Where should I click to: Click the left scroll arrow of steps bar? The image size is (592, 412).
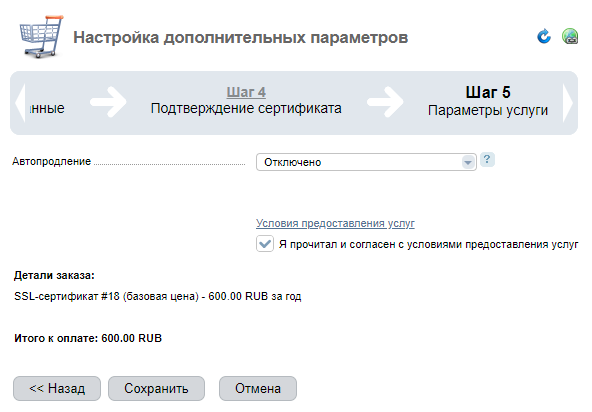tap(20, 103)
